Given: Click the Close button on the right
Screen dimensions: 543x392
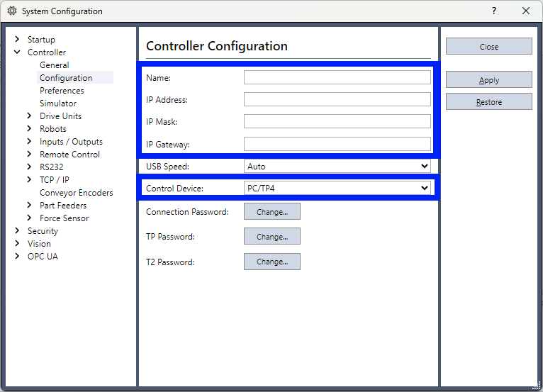Looking at the screenshot, I should tap(488, 46).
